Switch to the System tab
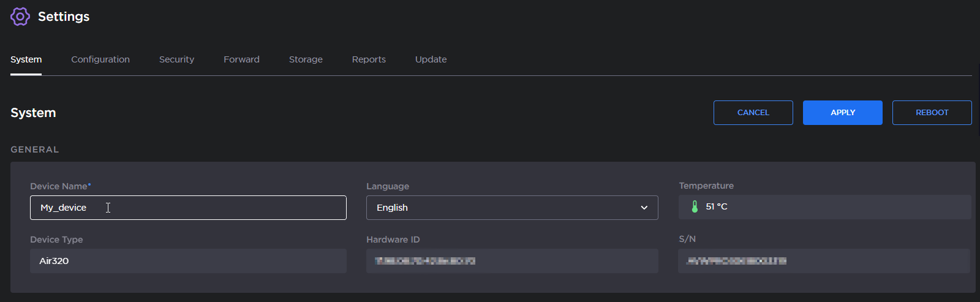980x302 pixels. [26, 59]
